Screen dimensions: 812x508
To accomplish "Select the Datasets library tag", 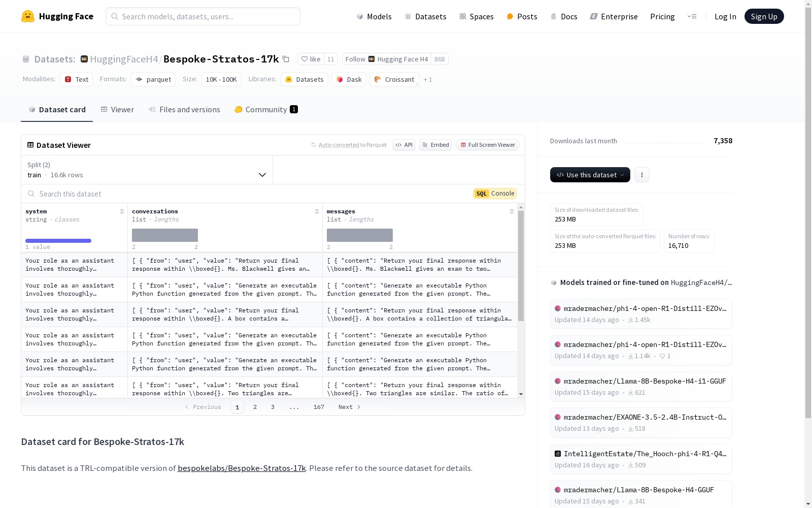I will click(x=304, y=79).
